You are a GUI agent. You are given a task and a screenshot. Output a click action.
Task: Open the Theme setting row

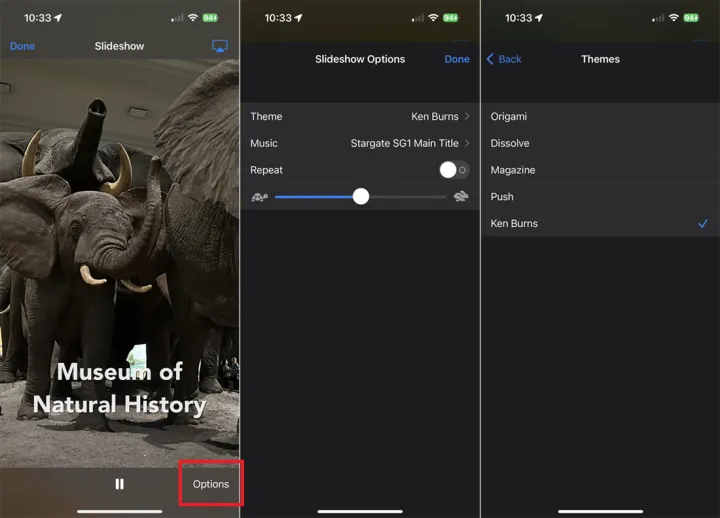360,117
